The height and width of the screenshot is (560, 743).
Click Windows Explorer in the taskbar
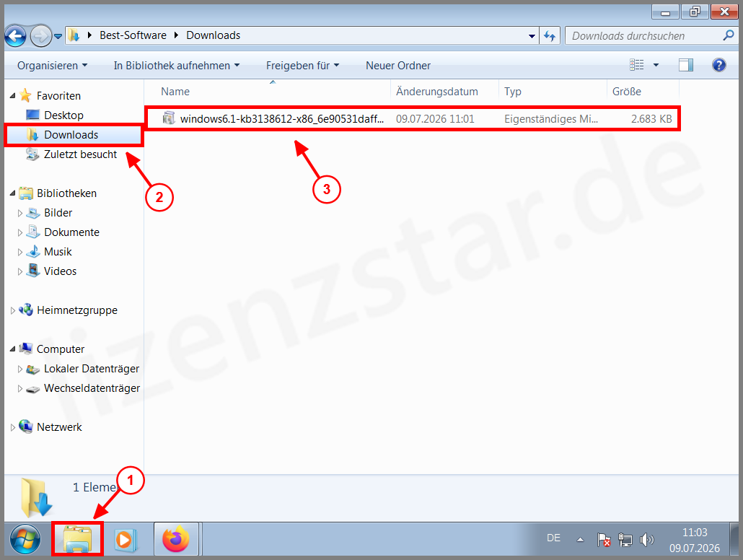point(77,539)
